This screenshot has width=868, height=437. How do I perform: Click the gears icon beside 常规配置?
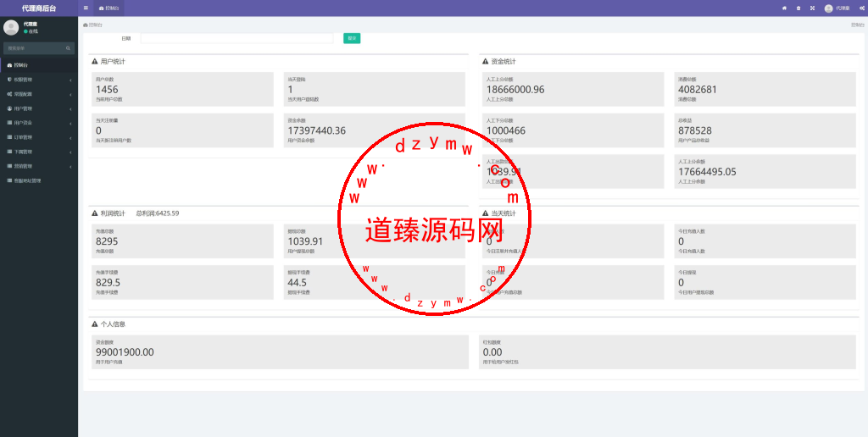[9, 94]
